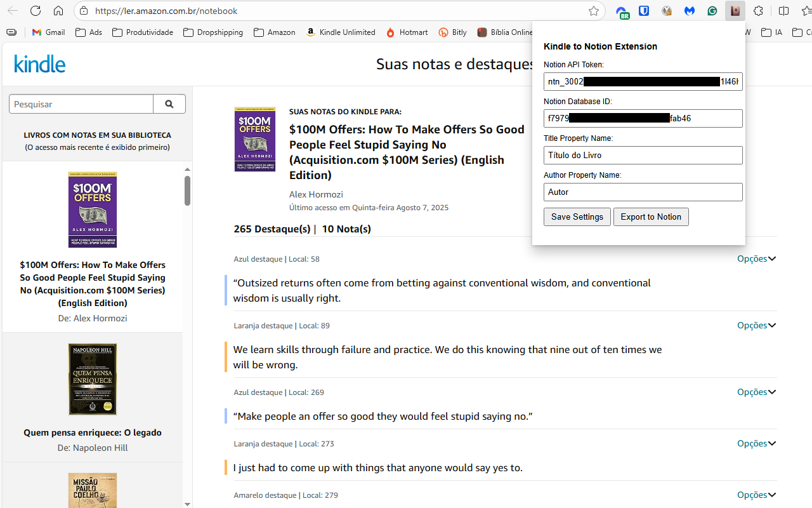This screenshot has height=508, width=812.
Task: Select Quem pensa enriquece book cover
Action: [93, 379]
